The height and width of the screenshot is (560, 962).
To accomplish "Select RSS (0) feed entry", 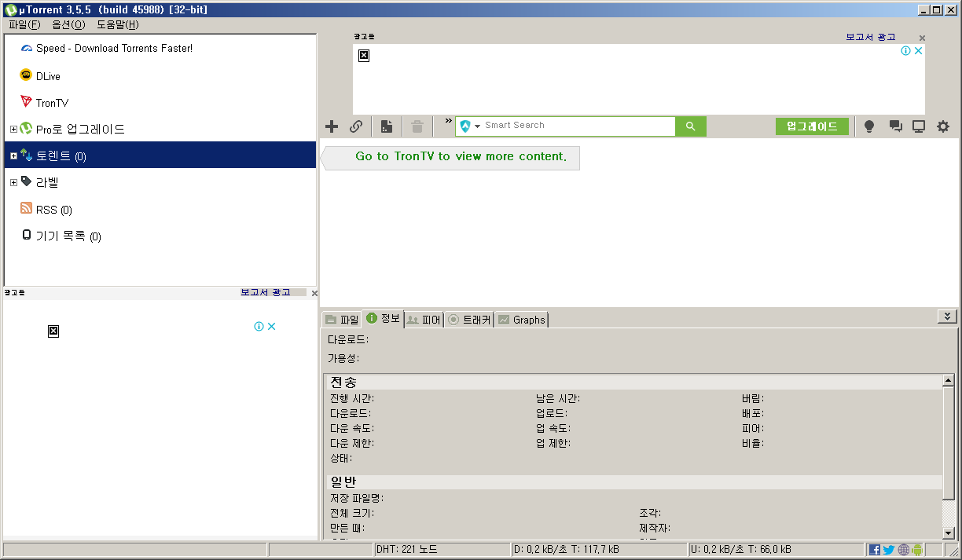I will click(x=53, y=210).
